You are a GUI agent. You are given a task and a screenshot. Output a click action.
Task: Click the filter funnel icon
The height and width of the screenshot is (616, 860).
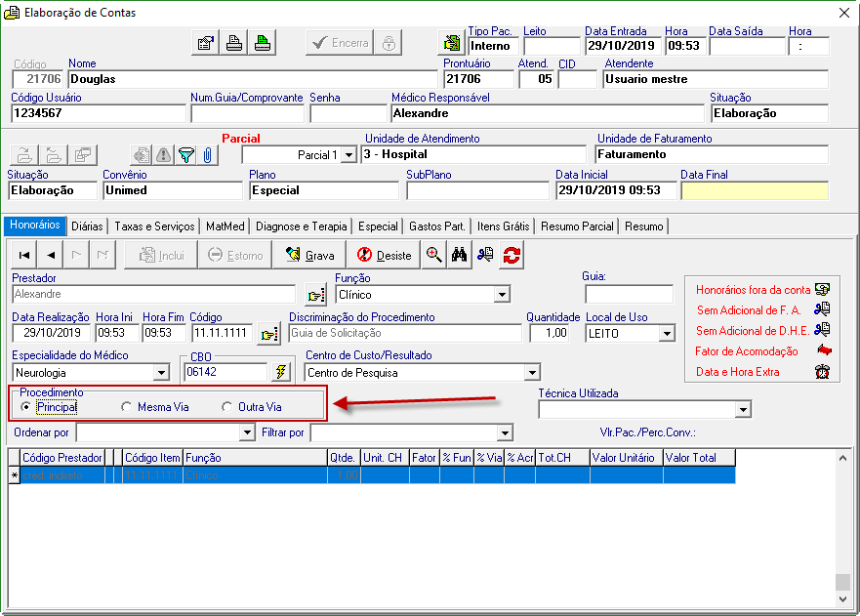185,155
